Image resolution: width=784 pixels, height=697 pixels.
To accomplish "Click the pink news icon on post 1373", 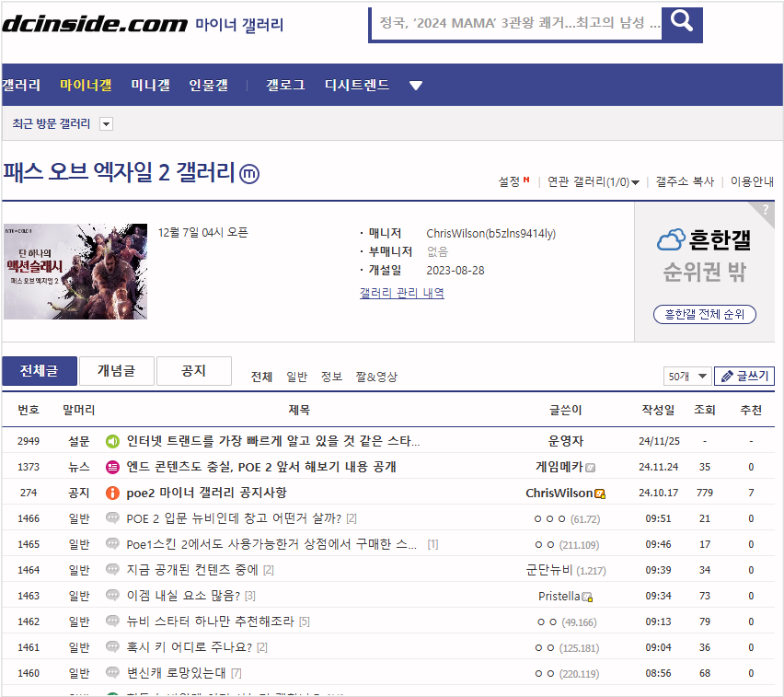I will click(112, 468).
